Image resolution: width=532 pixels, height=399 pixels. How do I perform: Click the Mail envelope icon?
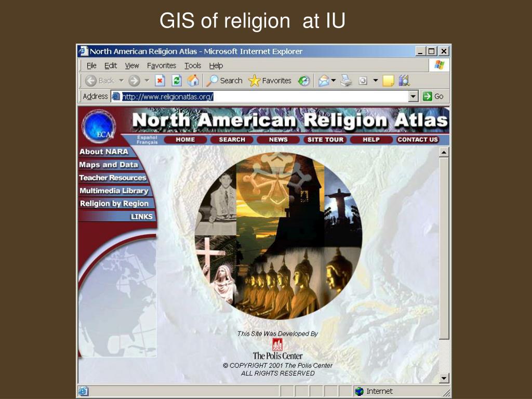[323, 81]
